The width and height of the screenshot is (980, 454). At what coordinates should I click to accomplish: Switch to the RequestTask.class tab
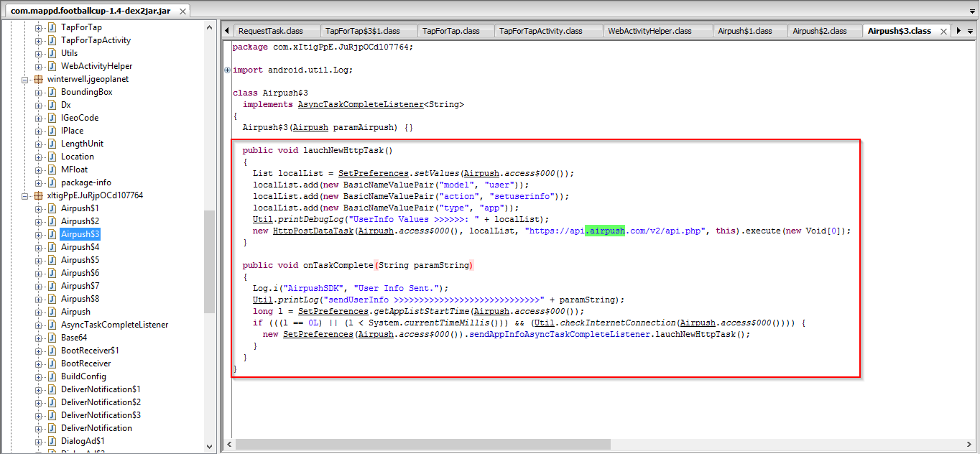[x=270, y=31]
